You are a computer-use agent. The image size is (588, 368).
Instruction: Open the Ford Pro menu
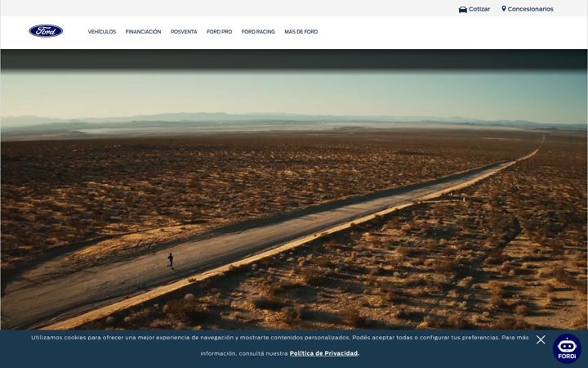click(x=220, y=32)
